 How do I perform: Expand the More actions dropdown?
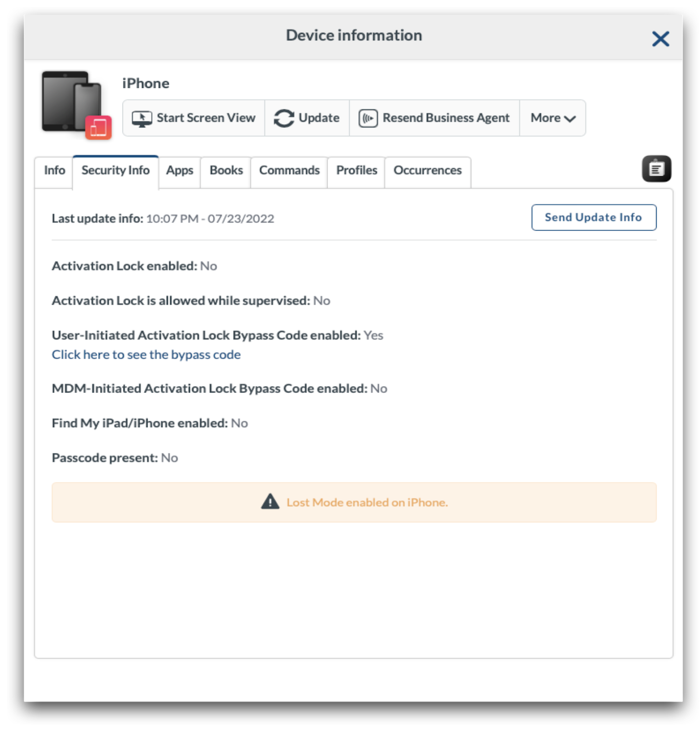click(x=552, y=118)
